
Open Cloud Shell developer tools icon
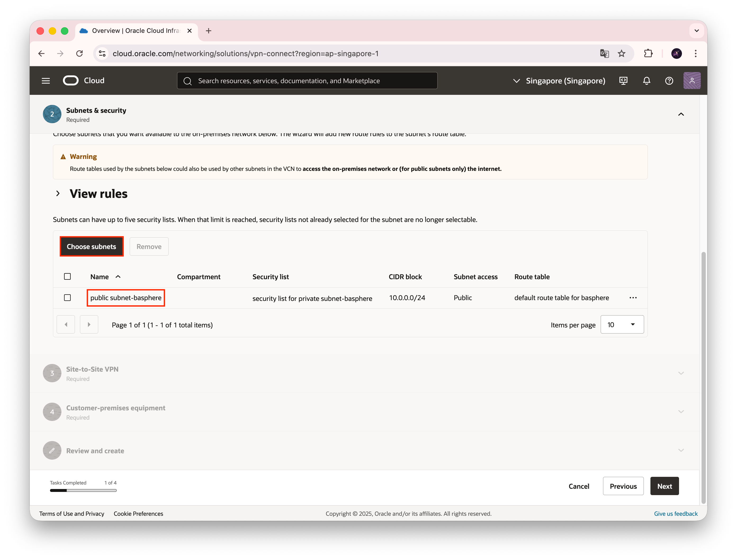(x=623, y=81)
